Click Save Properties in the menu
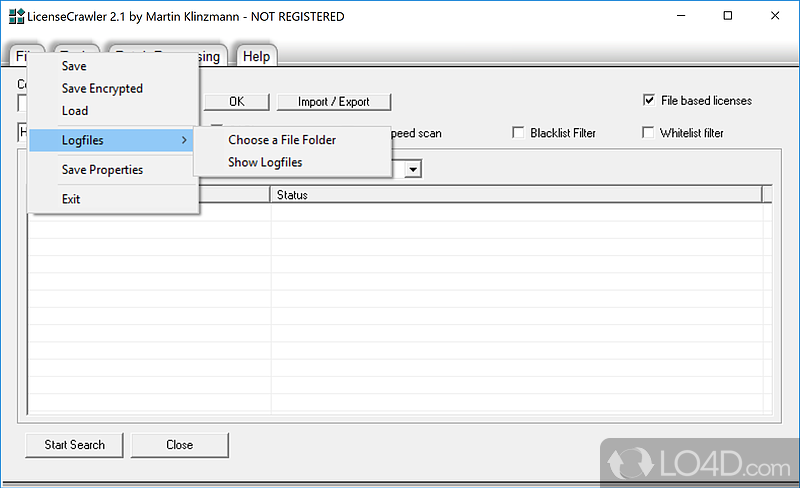This screenshot has width=800, height=488. pos(102,169)
